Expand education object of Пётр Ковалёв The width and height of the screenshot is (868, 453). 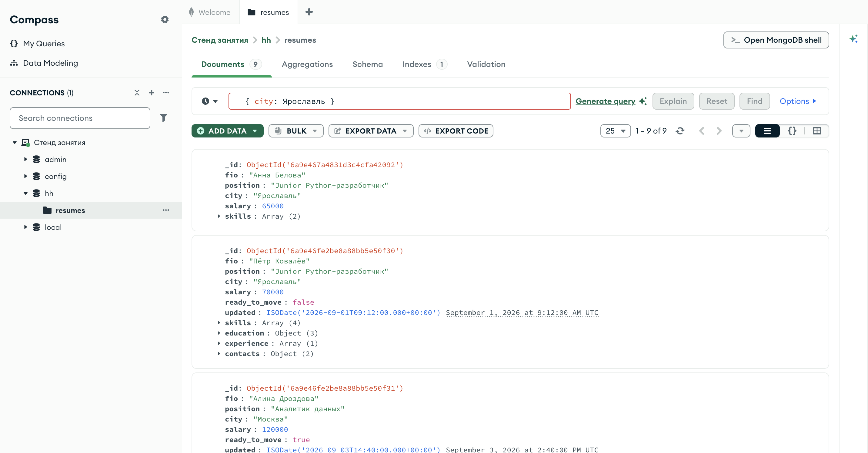tap(219, 333)
